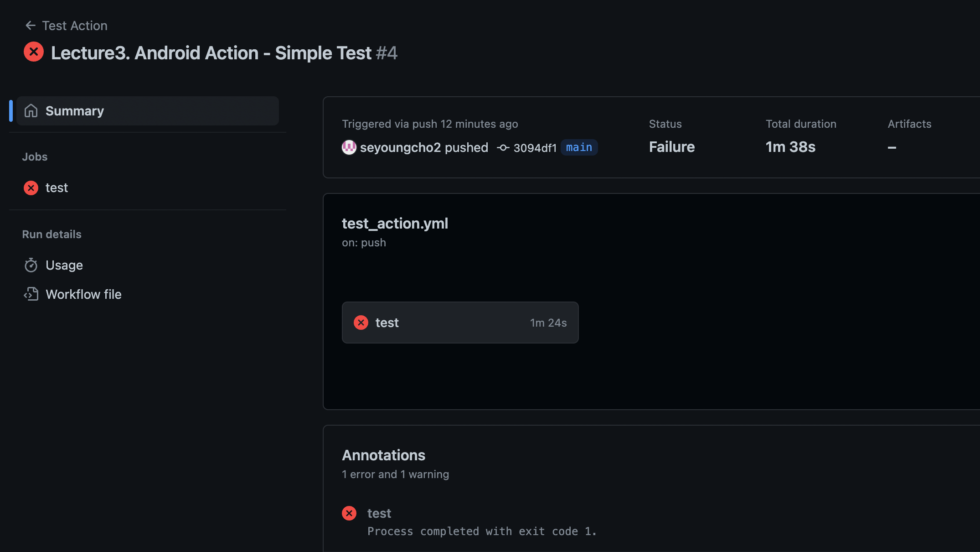Click the home icon in the Summary tab
This screenshot has width=980, height=552.
(31, 111)
